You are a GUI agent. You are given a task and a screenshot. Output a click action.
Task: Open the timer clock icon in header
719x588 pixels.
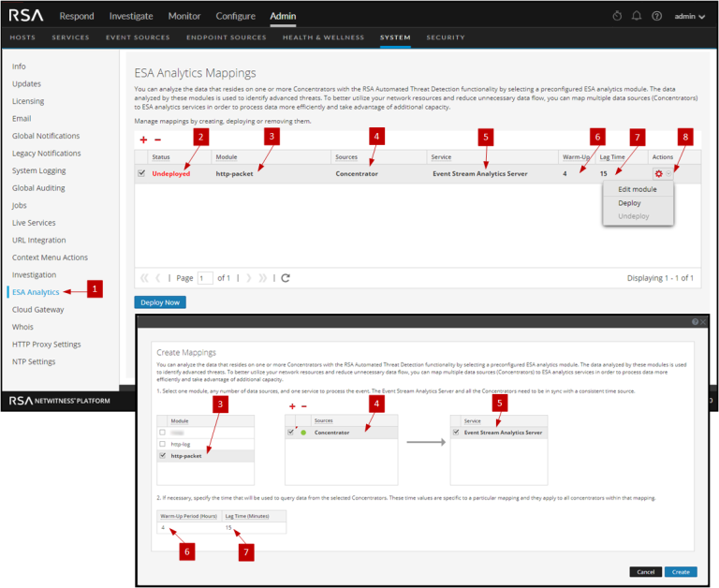[617, 16]
